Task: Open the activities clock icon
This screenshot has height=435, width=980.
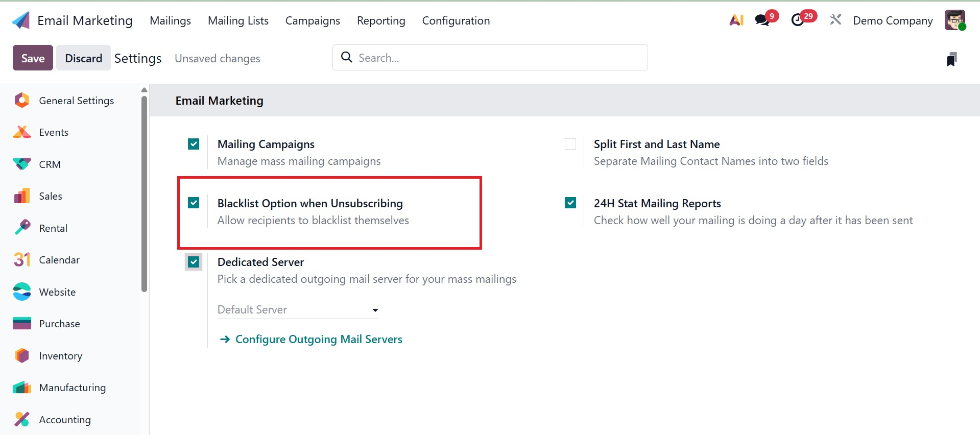Action: (x=798, y=20)
